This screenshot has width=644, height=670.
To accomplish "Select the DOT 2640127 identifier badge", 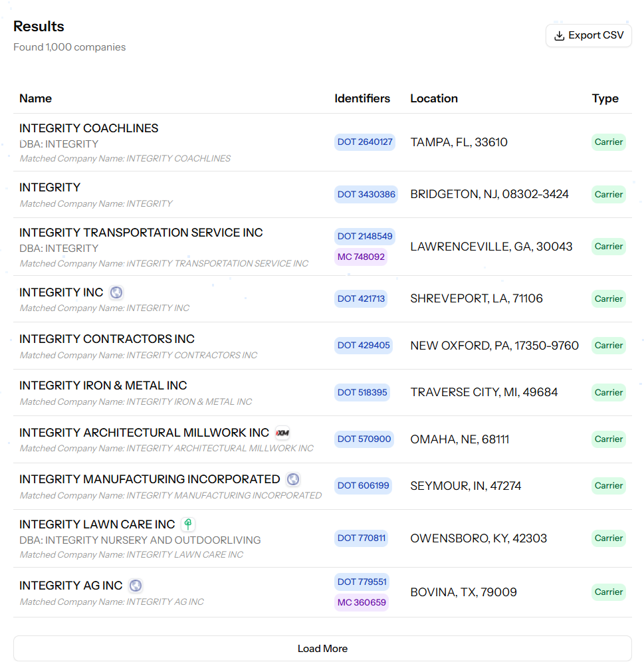I will (x=365, y=142).
